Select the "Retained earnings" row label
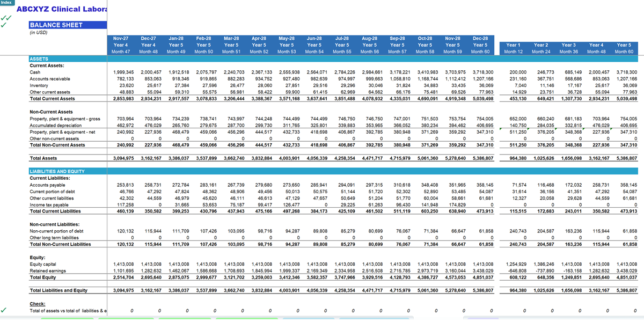 (48, 270)
